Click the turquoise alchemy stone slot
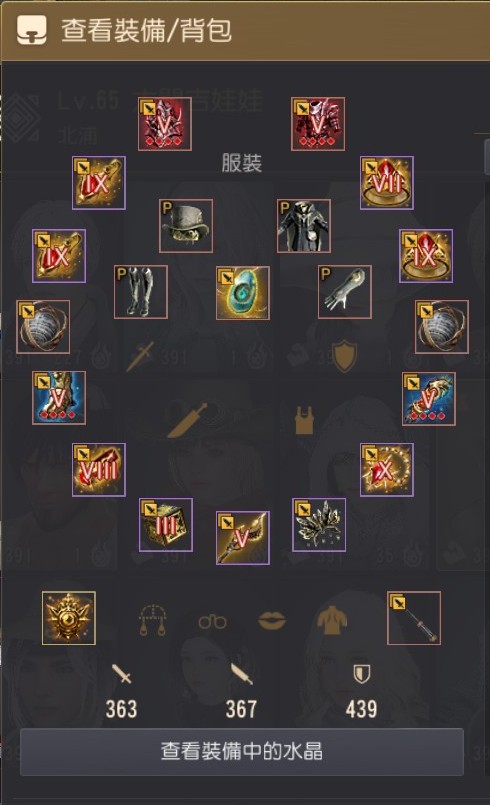This screenshot has height=805, width=490. click(x=242, y=293)
